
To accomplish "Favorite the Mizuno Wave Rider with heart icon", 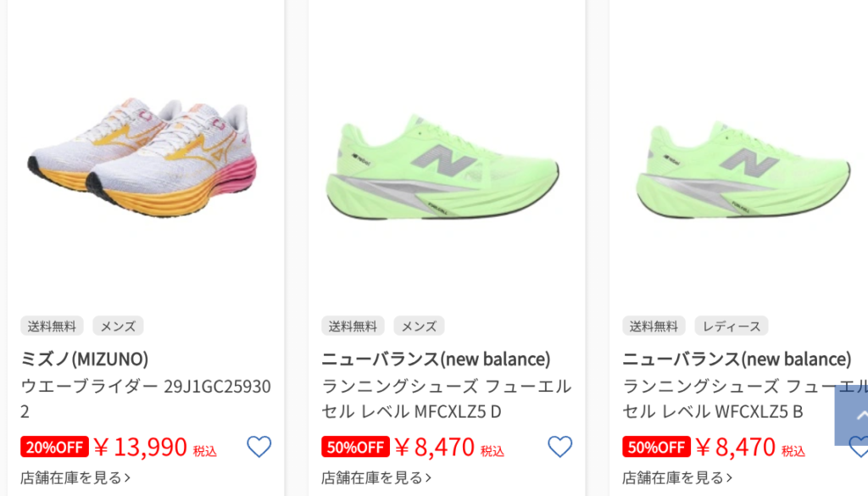I will (x=259, y=447).
